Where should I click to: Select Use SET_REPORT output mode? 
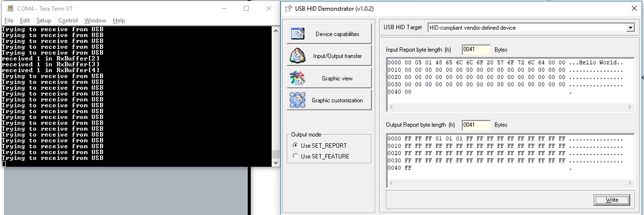point(320,145)
